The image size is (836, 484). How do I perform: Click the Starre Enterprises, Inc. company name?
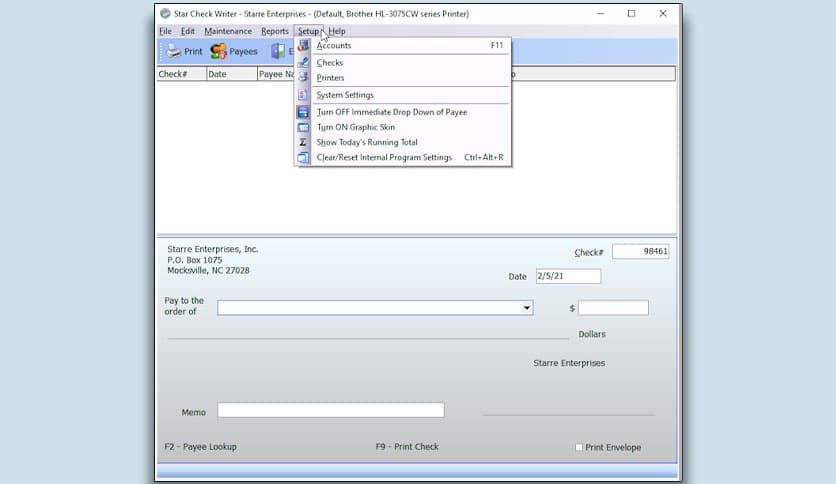tap(212, 249)
